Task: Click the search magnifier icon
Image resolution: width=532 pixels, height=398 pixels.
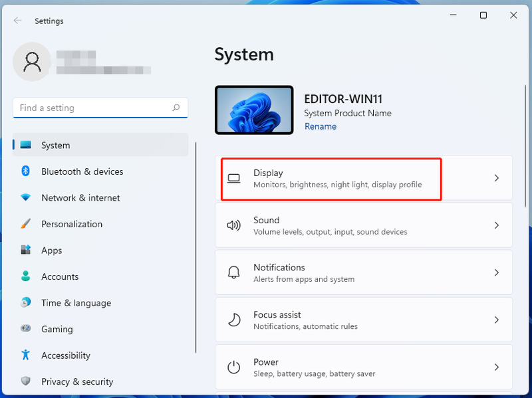Action: [176, 108]
